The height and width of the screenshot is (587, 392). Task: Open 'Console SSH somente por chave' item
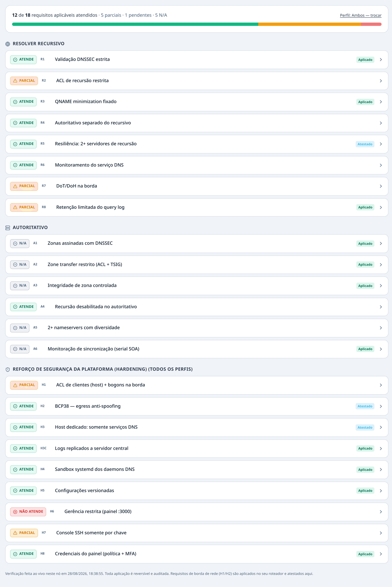pos(197,533)
